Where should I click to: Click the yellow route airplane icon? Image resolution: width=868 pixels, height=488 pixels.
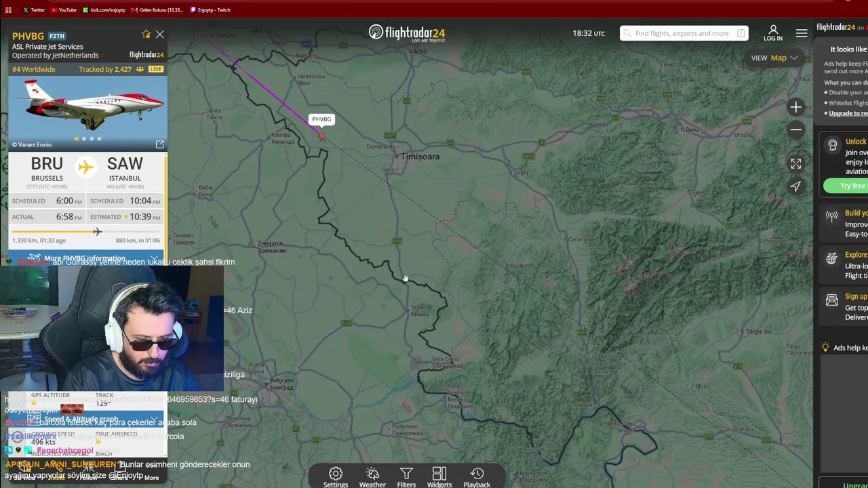(x=85, y=167)
